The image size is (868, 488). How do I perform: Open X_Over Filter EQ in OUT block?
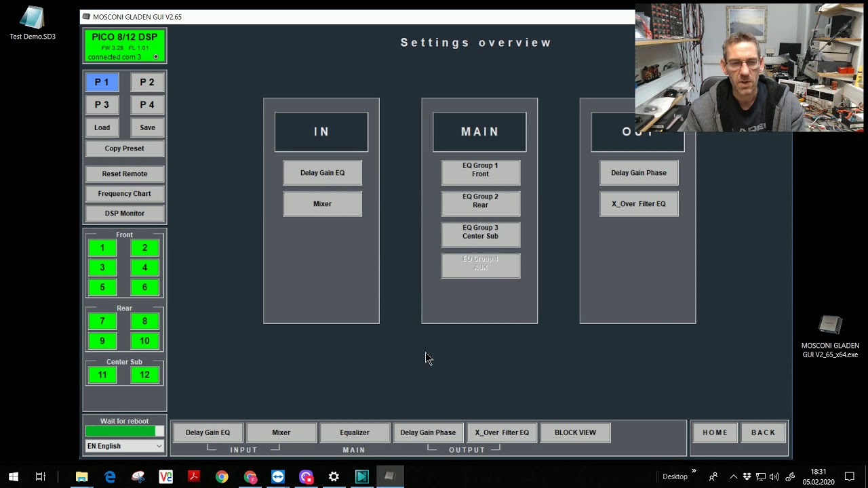638,204
